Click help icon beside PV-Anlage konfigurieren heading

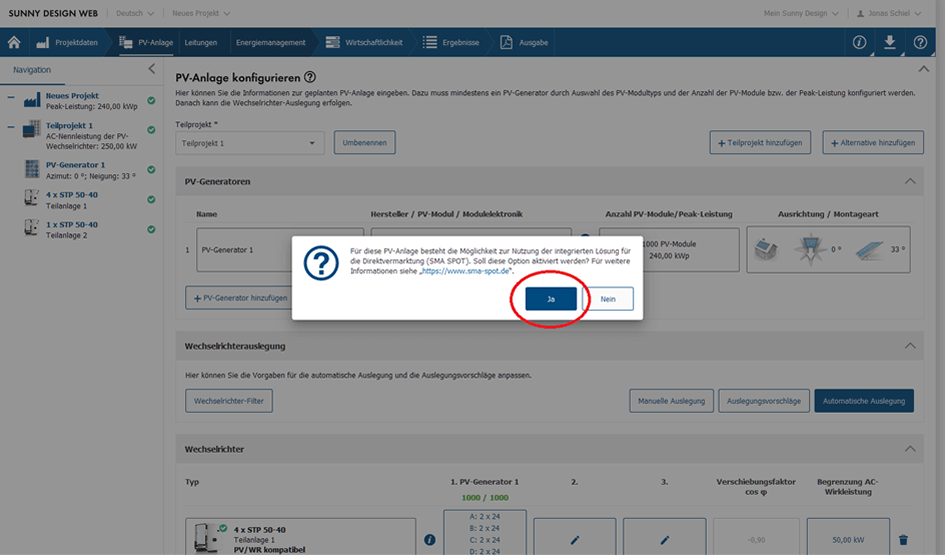(310, 77)
